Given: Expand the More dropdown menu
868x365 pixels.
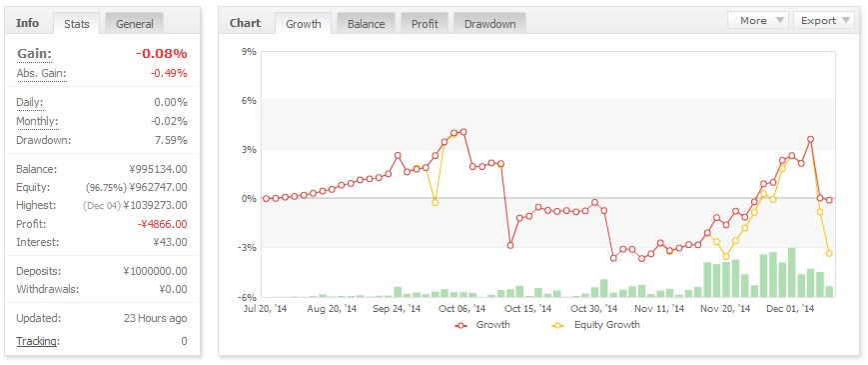Looking at the screenshot, I should [x=758, y=20].
